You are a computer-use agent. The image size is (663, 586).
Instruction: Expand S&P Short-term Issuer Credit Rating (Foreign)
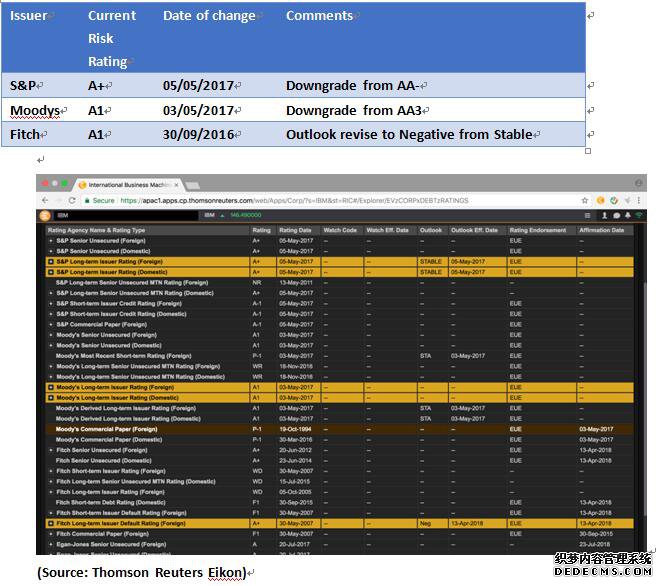[51, 304]
